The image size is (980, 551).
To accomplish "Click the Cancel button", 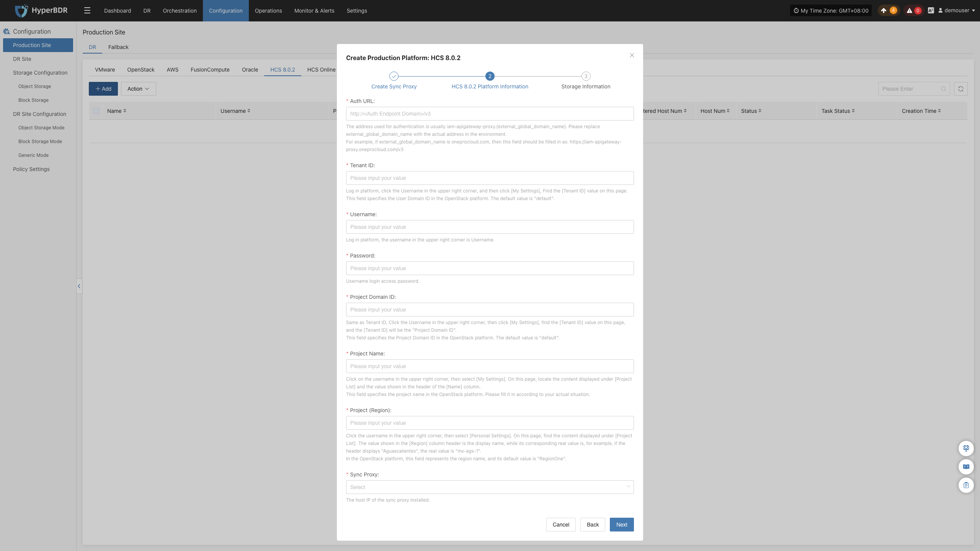I will [x=561, y=525].
